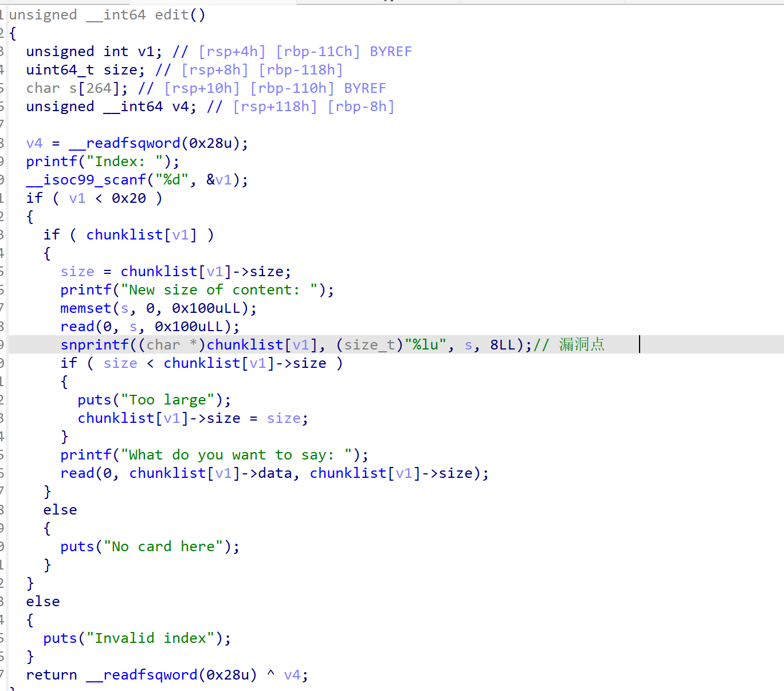Click the edit function name in the signature
Image resolution: width=784 pixels, height=691 pixels.
coord(171,15)
